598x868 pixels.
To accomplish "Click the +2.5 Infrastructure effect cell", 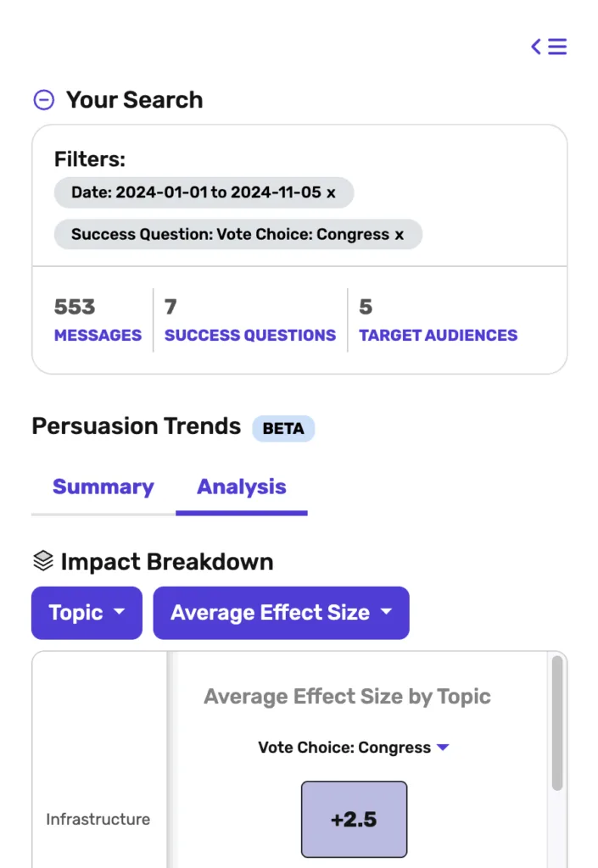I will click(354, 820).
